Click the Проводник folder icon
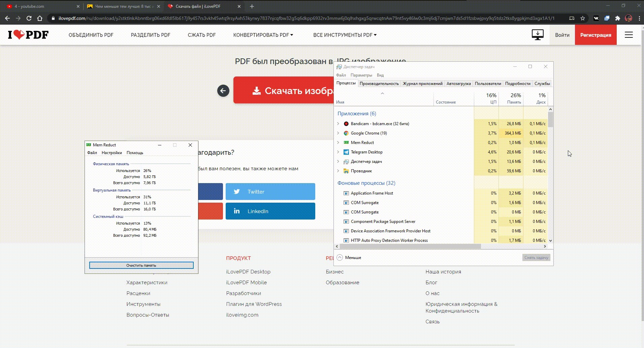This screenshot has width=644, height=348. (x=346, y=171)
